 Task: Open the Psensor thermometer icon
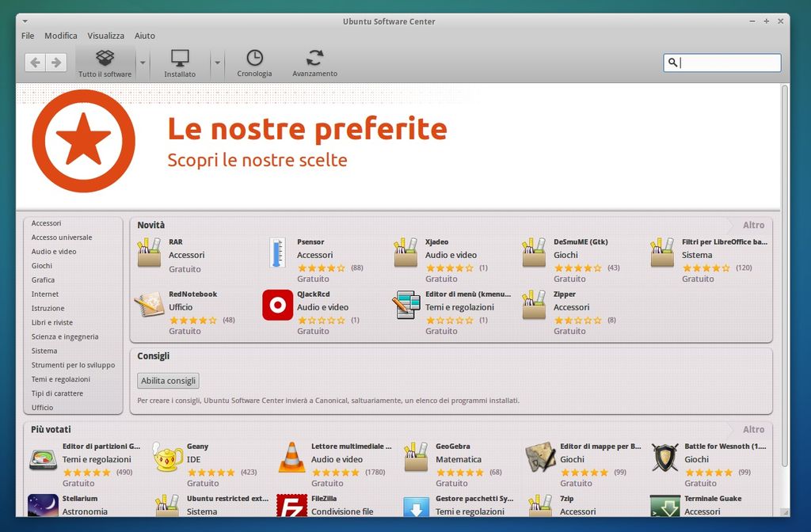click(277, 253)
